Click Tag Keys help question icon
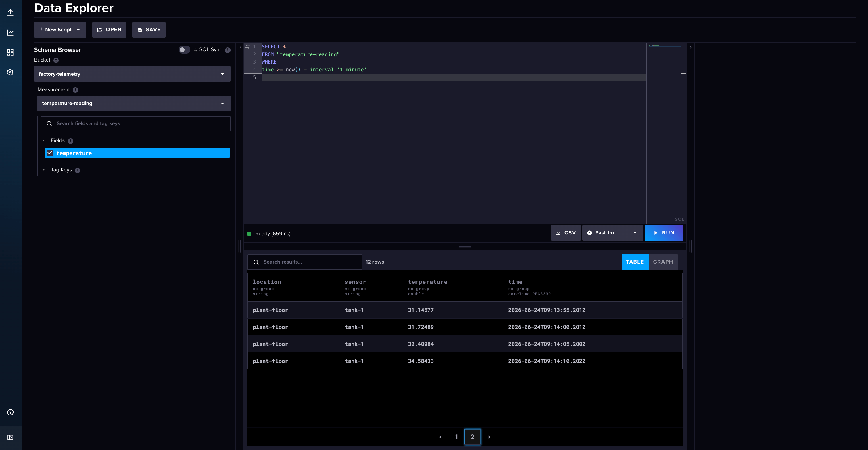The image size is (868, 450). 78,170
